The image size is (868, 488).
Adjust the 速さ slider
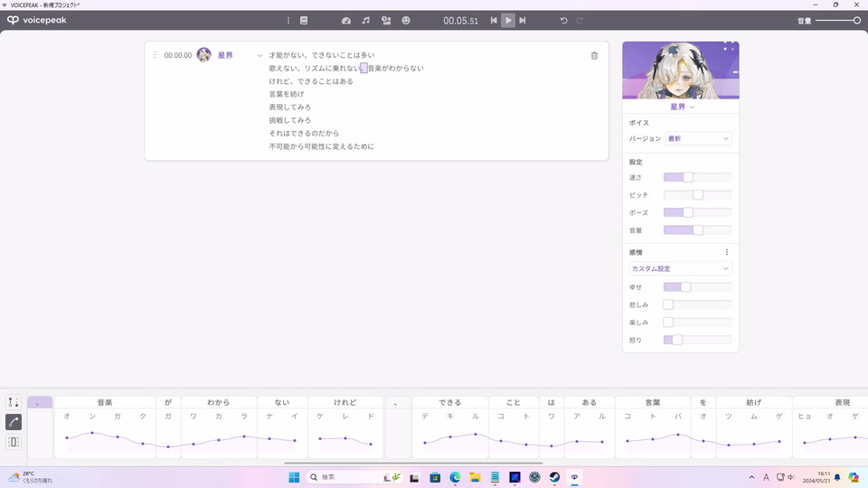(697, 177)
